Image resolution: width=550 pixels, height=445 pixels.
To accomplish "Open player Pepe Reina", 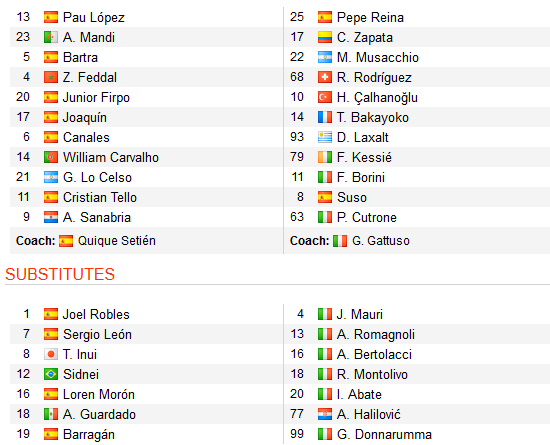I will click(370, 17).
